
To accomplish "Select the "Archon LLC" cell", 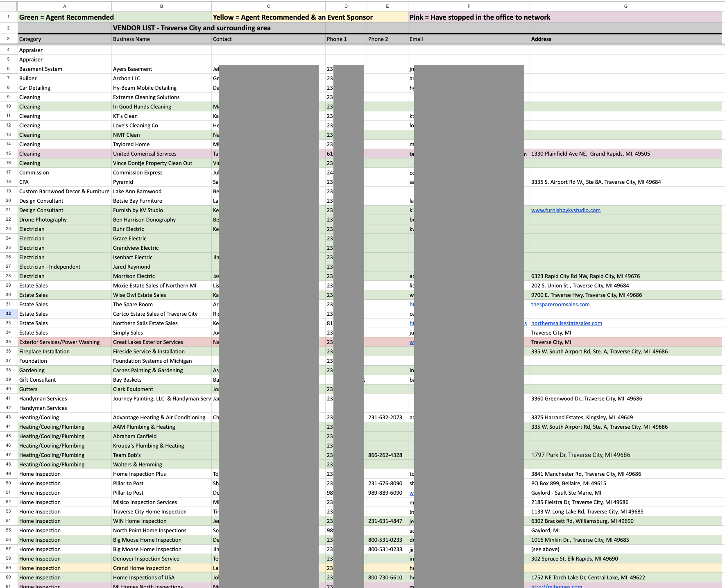I will point(161,78).
